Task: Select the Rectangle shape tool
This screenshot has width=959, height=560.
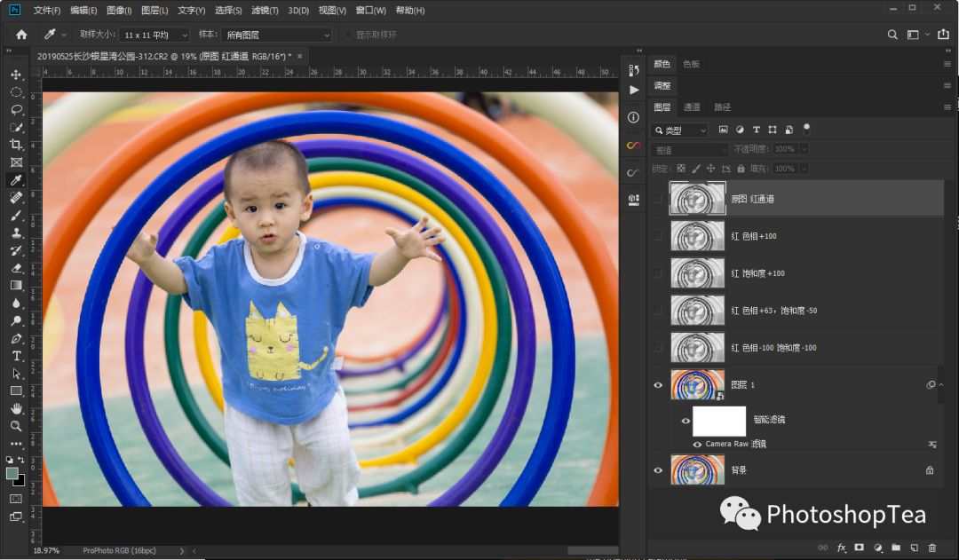Action: pos(16,391)
